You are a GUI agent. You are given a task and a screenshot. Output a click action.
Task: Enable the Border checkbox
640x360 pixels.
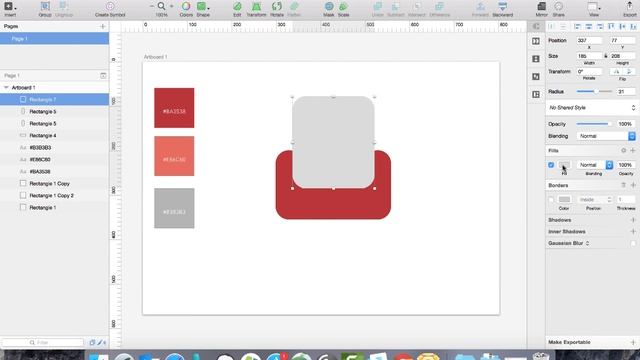[551, 200]
